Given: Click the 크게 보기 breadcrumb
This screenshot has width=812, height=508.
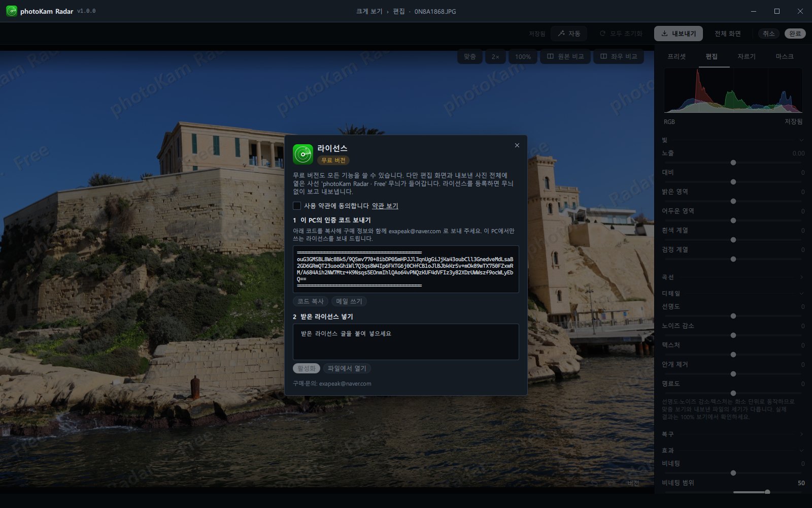Looking at the screenshot, I should (369, 11).
